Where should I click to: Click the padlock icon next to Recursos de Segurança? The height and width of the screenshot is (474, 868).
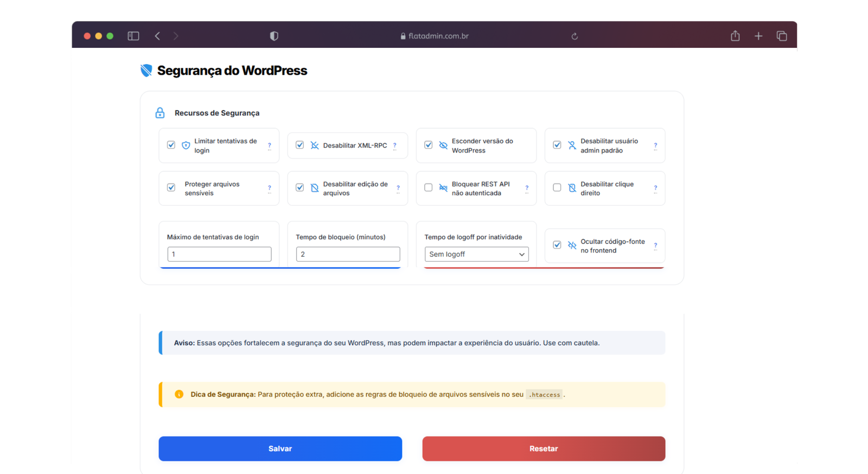[x=160, y=113]
